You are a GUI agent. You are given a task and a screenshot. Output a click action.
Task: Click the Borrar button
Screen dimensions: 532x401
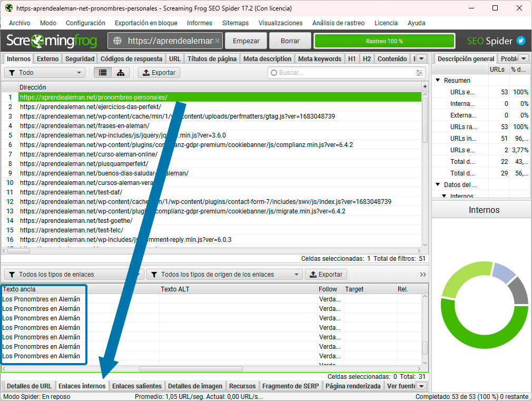290,41
